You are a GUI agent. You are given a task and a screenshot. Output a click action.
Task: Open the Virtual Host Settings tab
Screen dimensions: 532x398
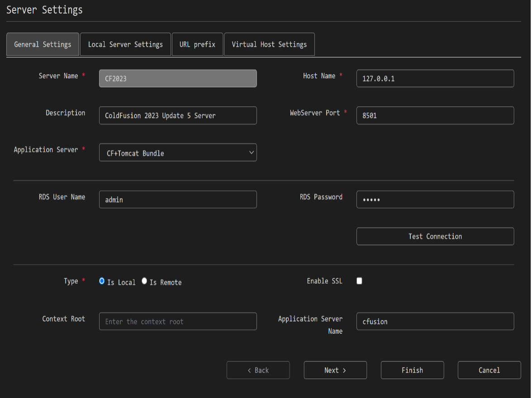click(x=270, y=44)
